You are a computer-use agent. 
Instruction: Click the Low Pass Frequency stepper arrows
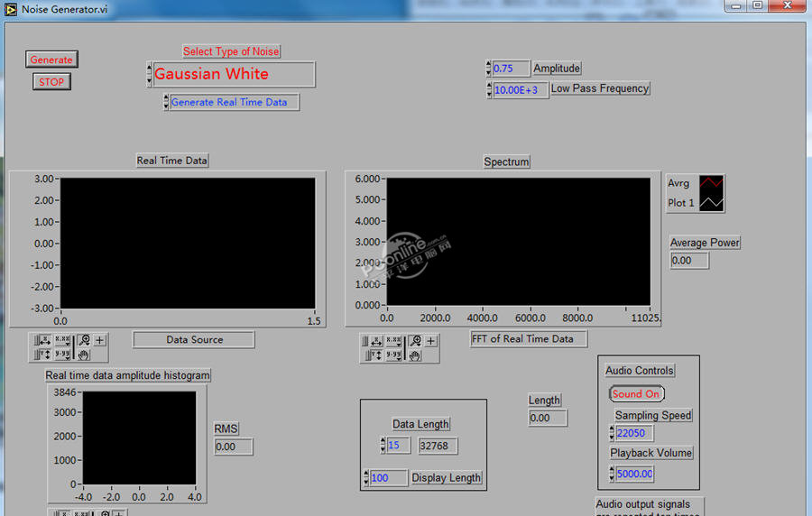pyautogui.click(x=489, y=90)
